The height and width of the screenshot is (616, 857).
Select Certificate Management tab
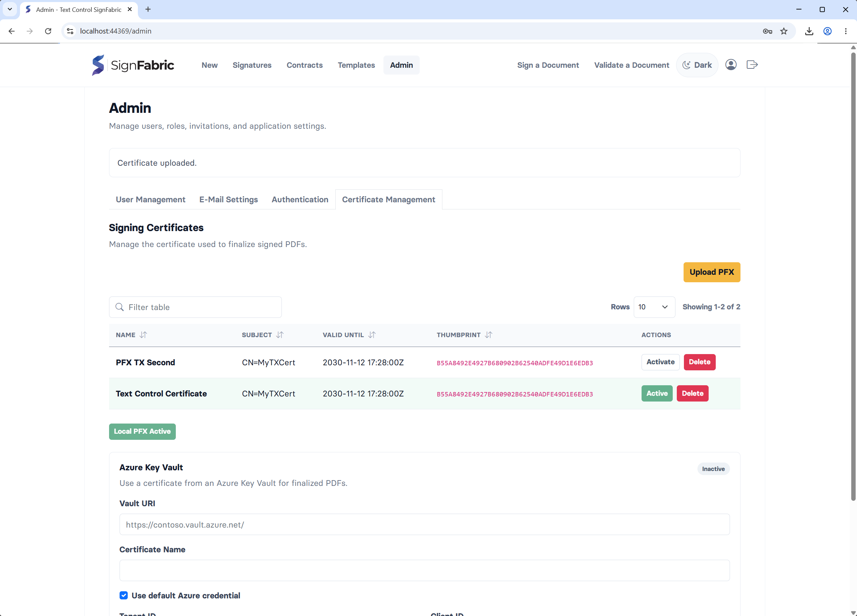389,200
